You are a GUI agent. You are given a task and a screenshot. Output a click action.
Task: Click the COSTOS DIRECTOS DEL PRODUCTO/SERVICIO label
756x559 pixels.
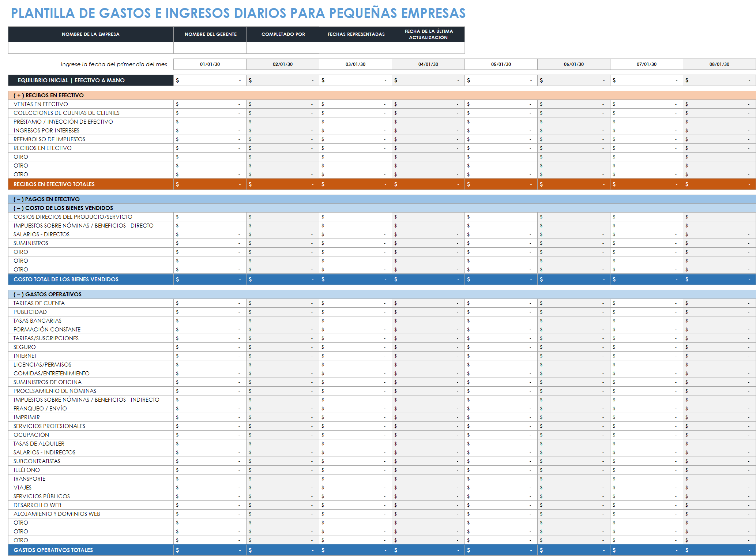[x=73, y=217]
